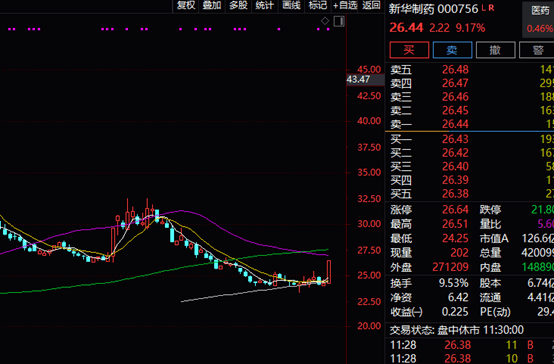Viewport: 554px width, 364px height.
Task: Select the 多股 multi-stock view
Action: point(238,5)
